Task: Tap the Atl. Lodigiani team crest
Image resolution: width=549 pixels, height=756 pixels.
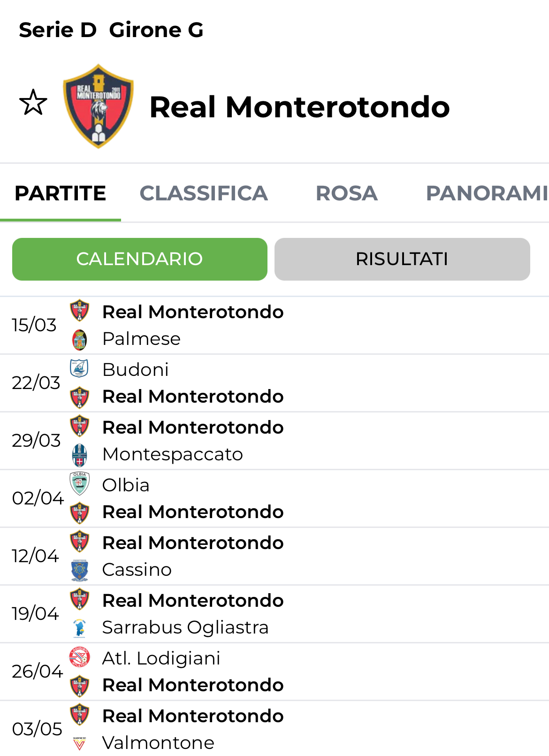Action: coord(80,657)
